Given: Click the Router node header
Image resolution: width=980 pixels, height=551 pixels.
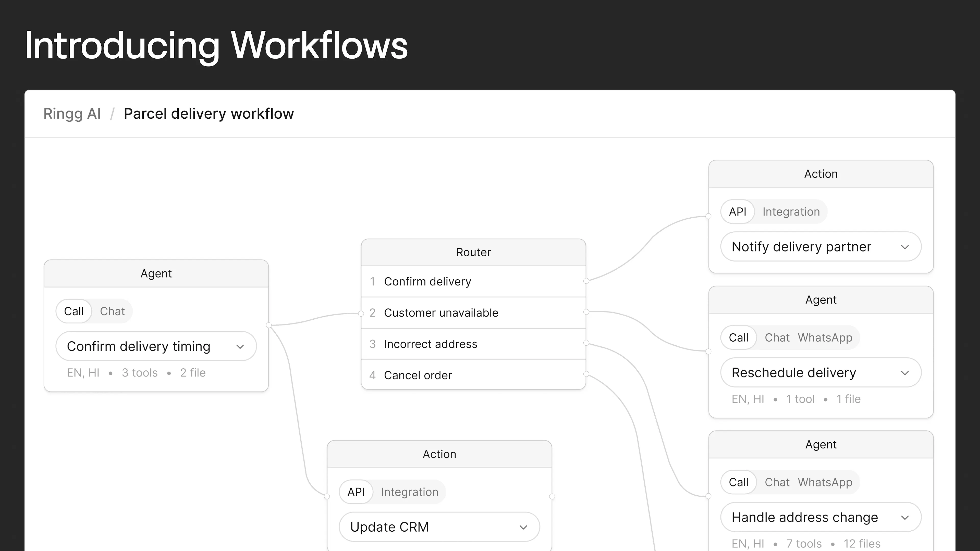Looking at the screenshot, I should [x=473, y=252].
